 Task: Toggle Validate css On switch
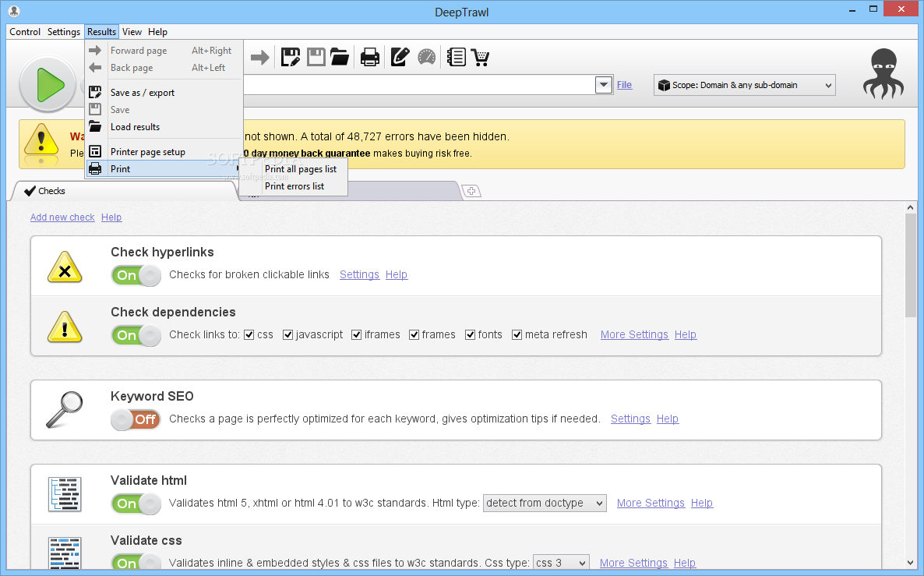click(x=136, y=563)
